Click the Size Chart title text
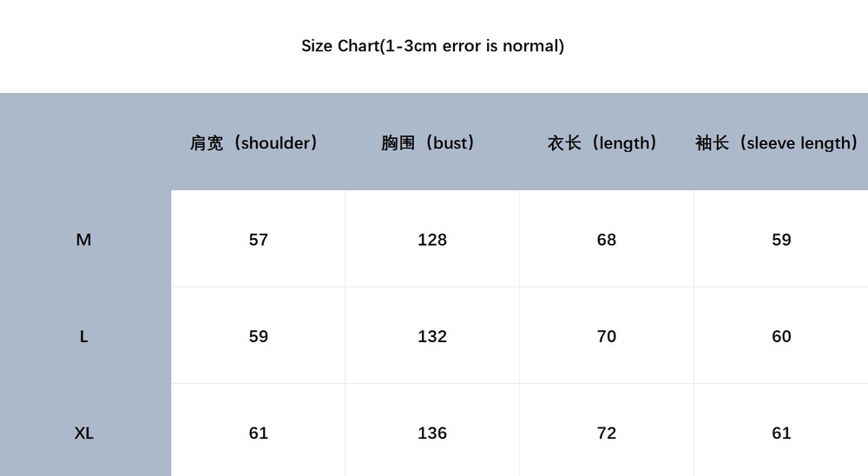Viewport: 868px width, 476px height. 432,46
